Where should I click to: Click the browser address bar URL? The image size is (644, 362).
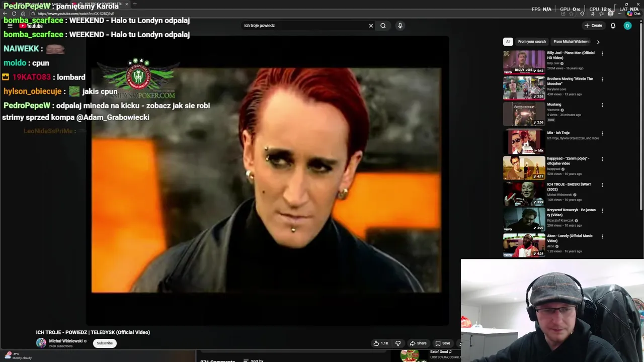click(76, 14)
